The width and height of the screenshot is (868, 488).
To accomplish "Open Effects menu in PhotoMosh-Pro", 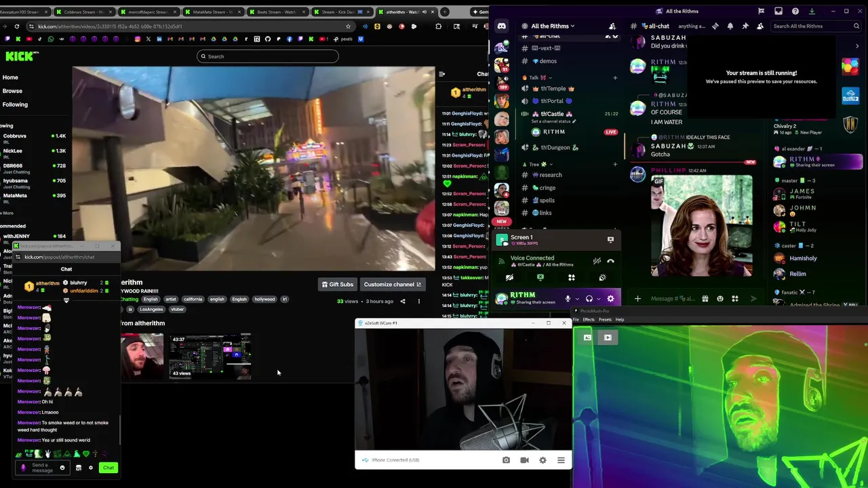I will tap(589, 320).
